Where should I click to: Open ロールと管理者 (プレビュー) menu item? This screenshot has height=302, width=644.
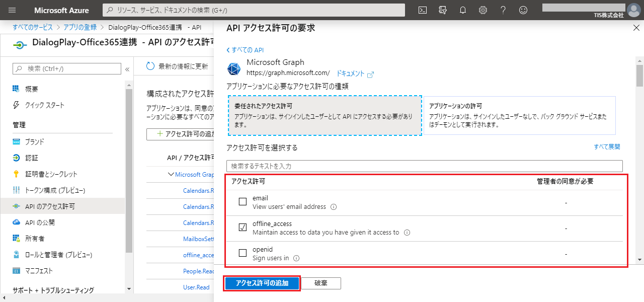click(58, 254)
